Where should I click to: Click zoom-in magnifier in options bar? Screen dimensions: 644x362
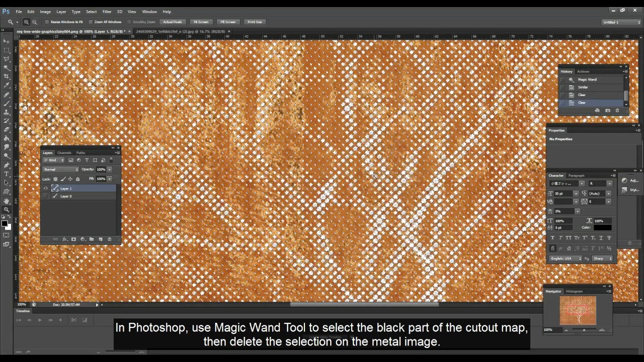(x=26, y=22)
